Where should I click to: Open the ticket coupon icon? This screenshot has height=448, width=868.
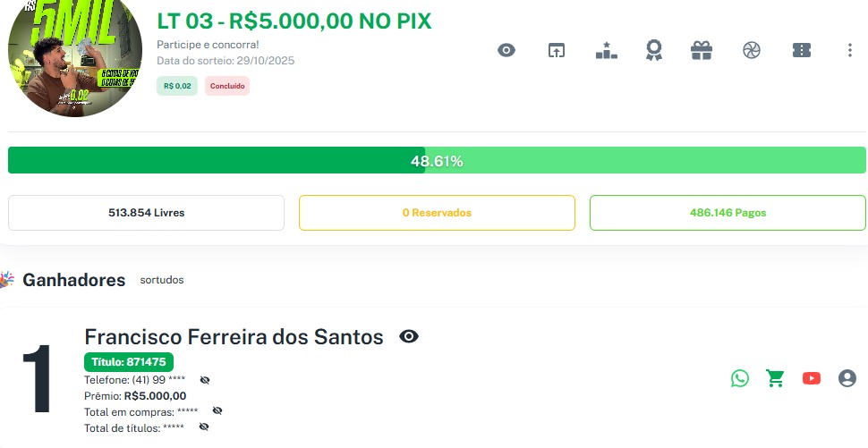point(801,50)
